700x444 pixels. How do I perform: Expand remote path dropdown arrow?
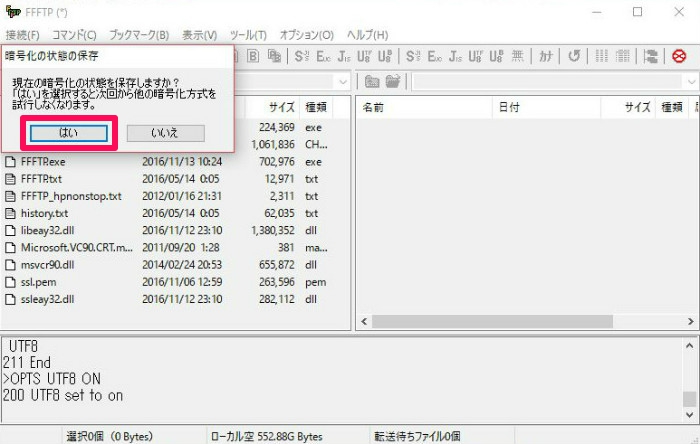692,82
